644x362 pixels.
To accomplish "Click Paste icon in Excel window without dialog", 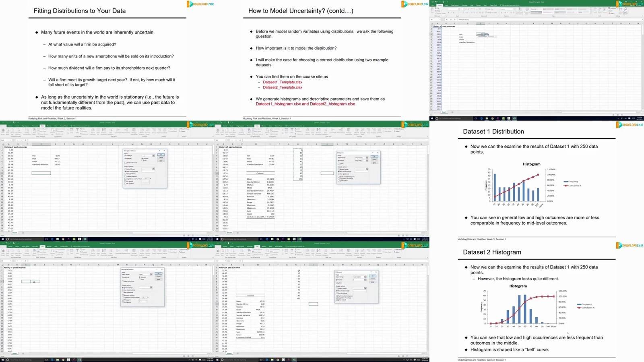I will 433,10.
